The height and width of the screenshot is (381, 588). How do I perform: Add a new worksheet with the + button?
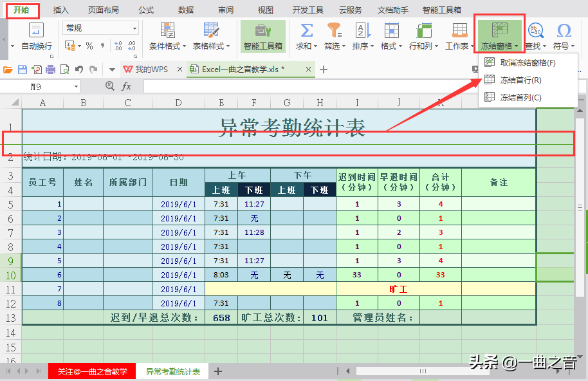(218, 371)
